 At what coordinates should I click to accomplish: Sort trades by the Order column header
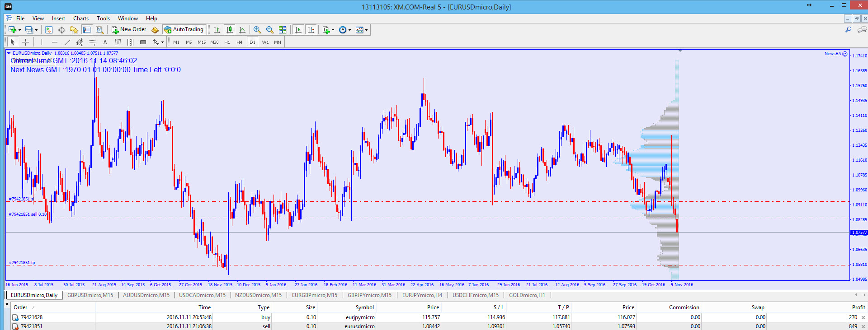coord(53,307)
